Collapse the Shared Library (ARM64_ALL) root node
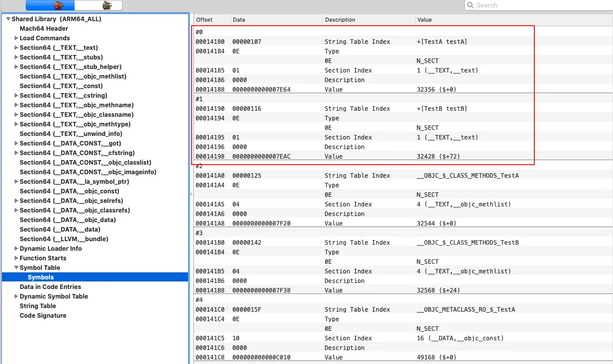Viewport: 613px width, 364px height. (x=8, y=19)
